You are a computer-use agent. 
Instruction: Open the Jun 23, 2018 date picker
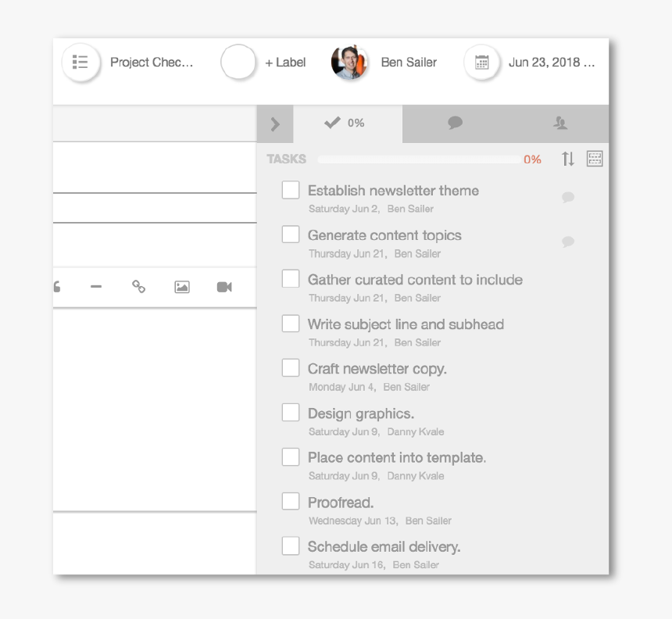point(551,63)
